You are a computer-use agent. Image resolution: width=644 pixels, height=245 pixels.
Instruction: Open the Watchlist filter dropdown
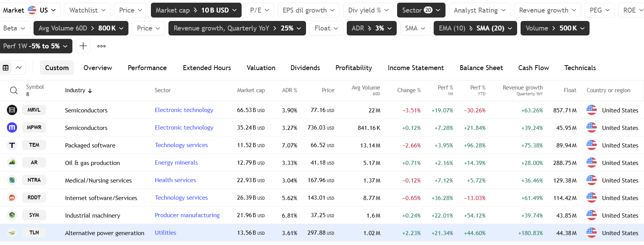point(87,10)
